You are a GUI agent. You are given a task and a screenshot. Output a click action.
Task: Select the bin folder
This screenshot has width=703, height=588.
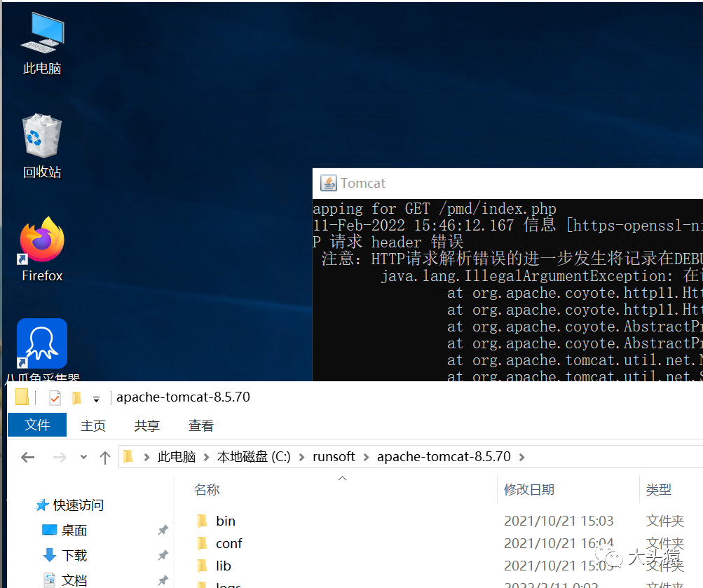(x=226, y=521)
